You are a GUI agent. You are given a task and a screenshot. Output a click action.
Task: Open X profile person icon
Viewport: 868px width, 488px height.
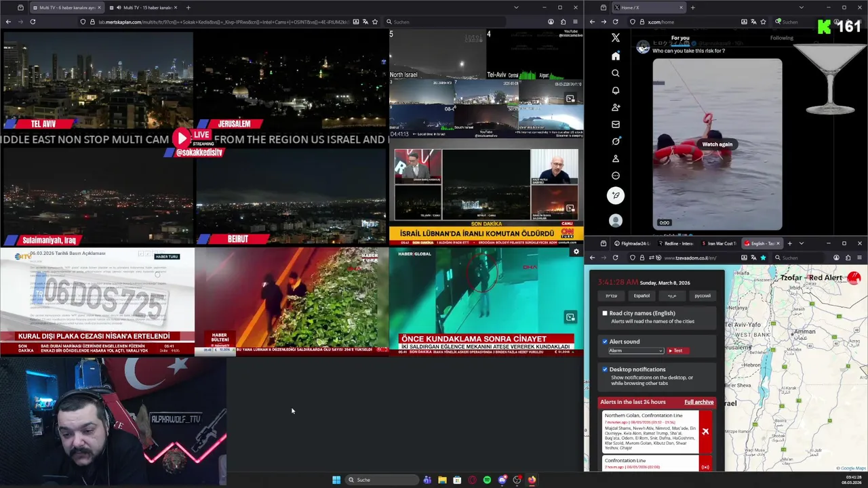(x=616, y=159)
